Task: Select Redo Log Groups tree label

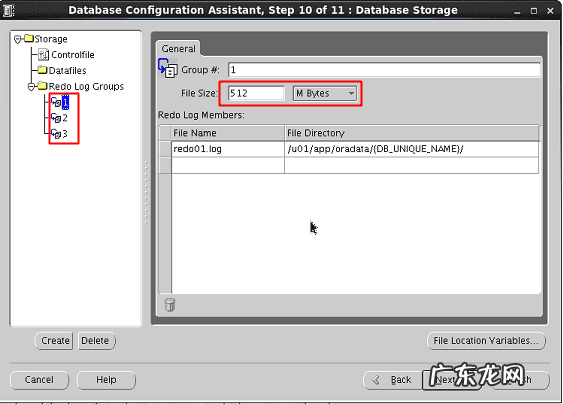Action: [x=86, y=86]
